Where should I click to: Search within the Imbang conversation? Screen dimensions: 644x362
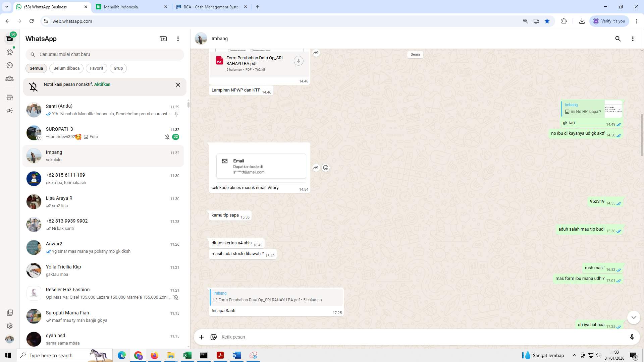(x=618, y=39)
